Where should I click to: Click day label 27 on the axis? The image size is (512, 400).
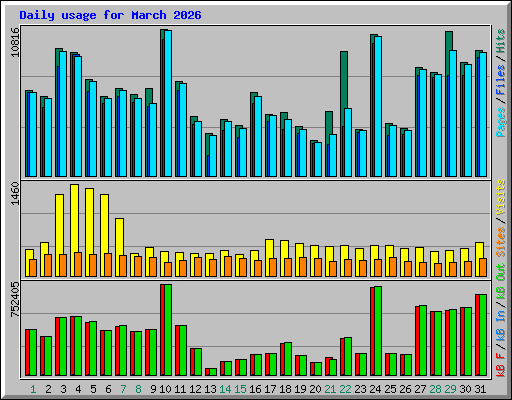click(420, 389)
